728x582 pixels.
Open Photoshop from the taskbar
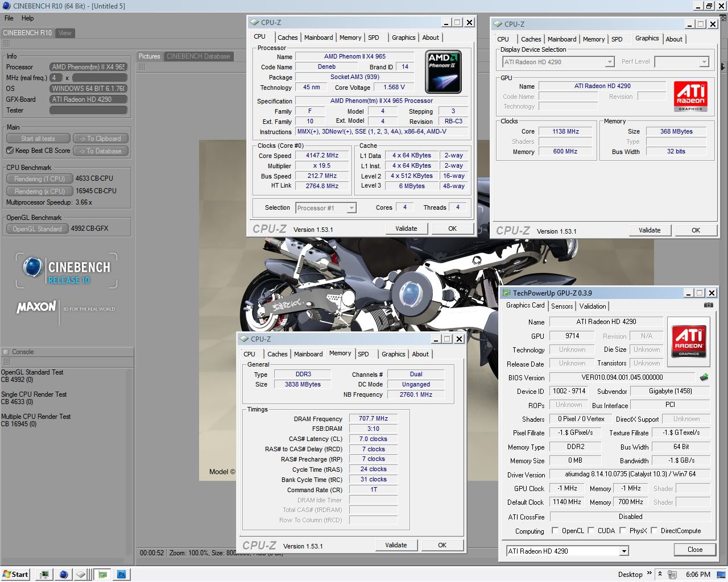pyautogui.click(x=121, y=574)
